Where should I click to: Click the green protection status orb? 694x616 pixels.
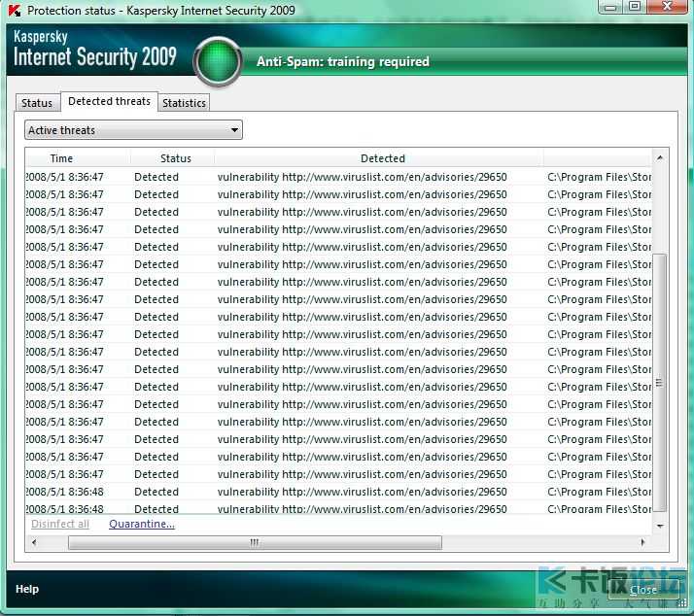click(x=218, y=61)
